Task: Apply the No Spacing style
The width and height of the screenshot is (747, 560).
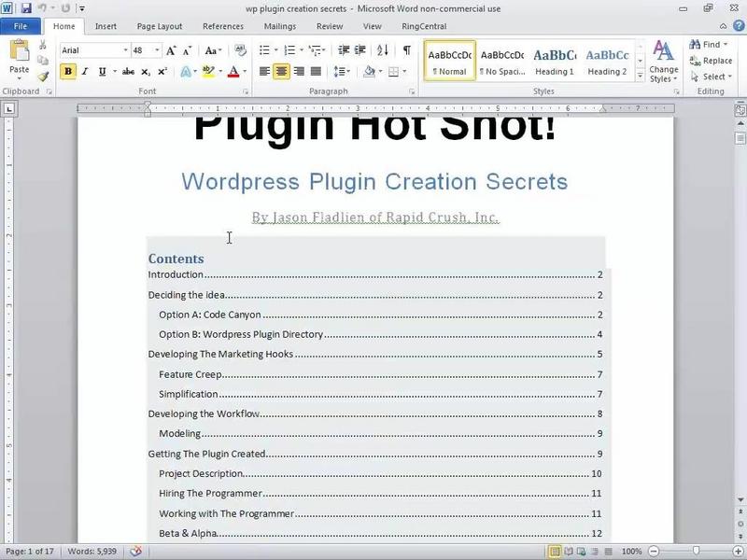Action: [502, 61]
